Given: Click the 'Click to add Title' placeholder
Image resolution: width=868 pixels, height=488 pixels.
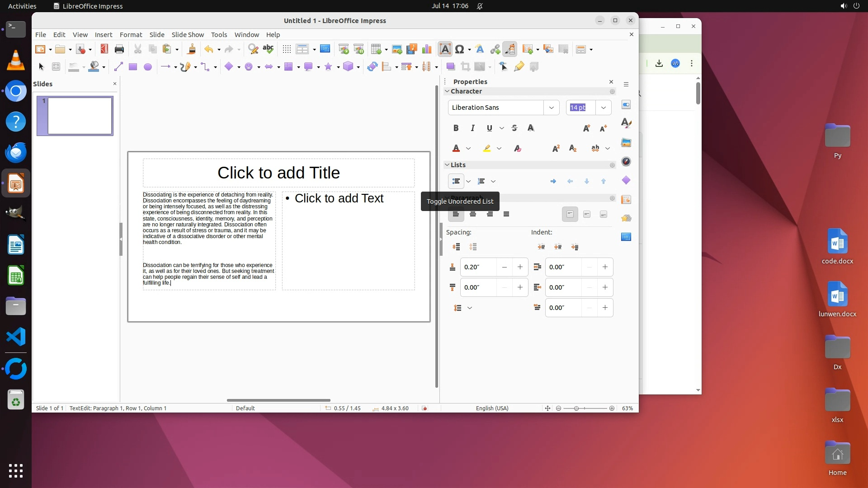Looking at the screenshot, I should coord(278,173).
